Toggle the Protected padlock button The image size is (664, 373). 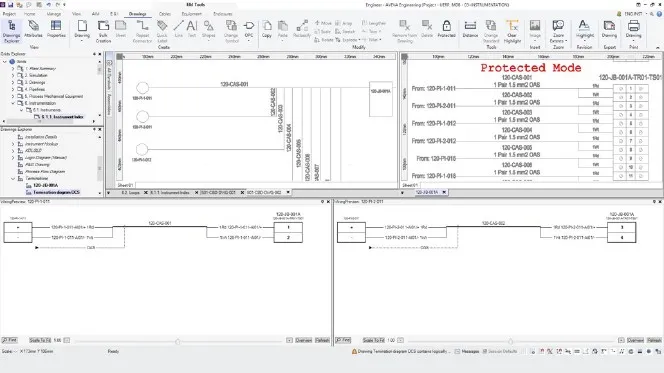pos(446,29)
